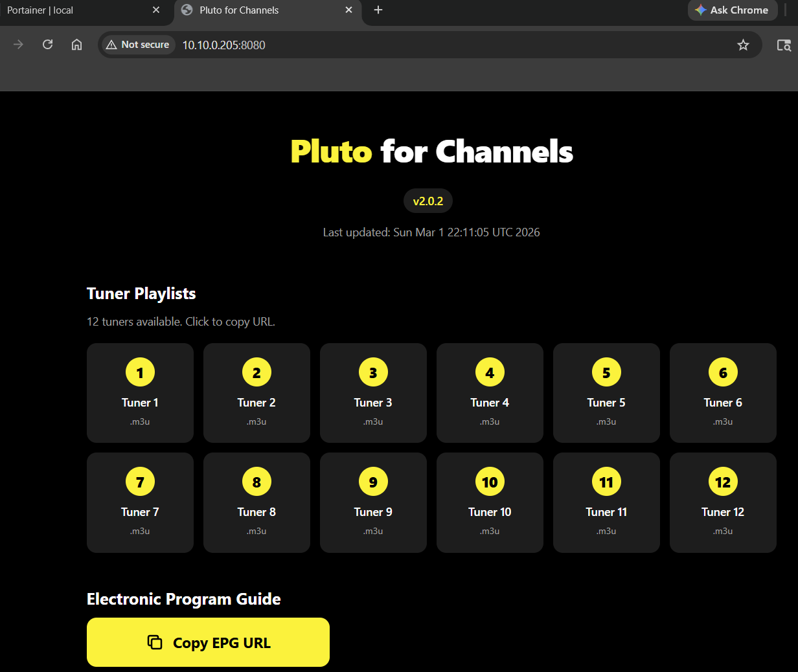Image resolution: width=798 pixels, height=672 pixels.
Task: Click the copy icon in EPG button
Action: pos(155,642)
